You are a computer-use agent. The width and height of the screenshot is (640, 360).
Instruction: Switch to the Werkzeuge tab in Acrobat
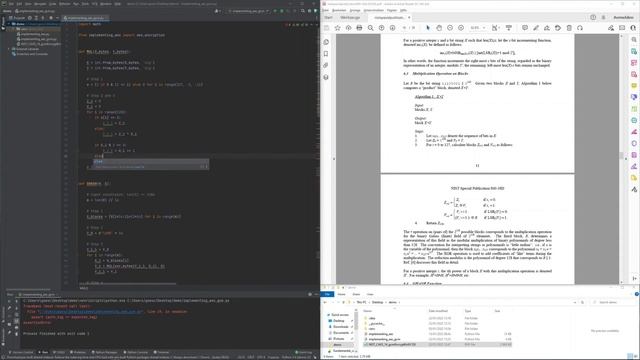point(350,18)
